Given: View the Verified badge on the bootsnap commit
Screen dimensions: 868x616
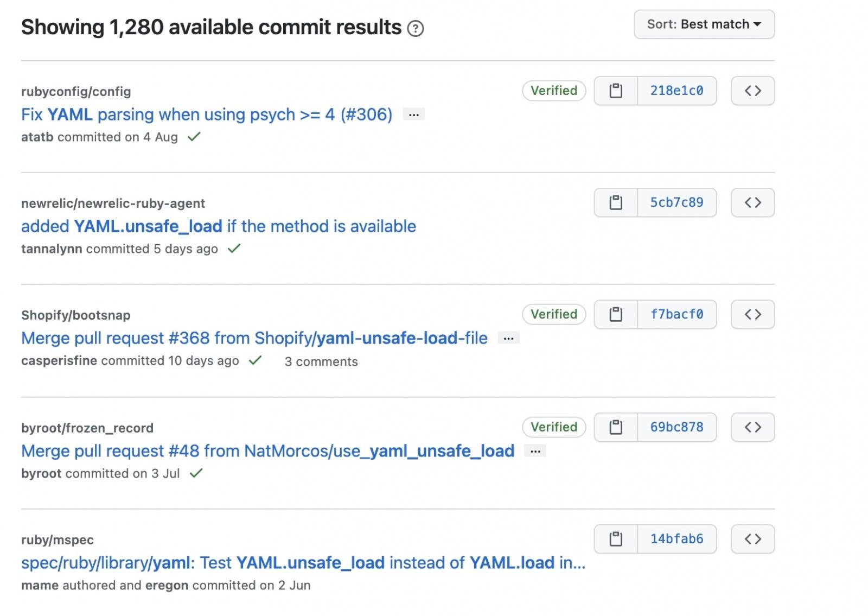Looking at the screenshot, I should click(553, 314).
